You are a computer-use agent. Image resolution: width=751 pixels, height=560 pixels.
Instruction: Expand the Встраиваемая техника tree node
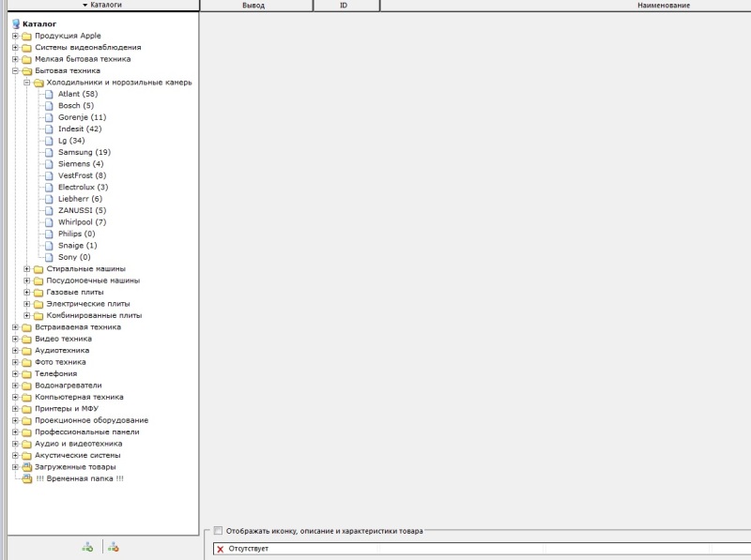pyautogui.click(x=15, y=327)
